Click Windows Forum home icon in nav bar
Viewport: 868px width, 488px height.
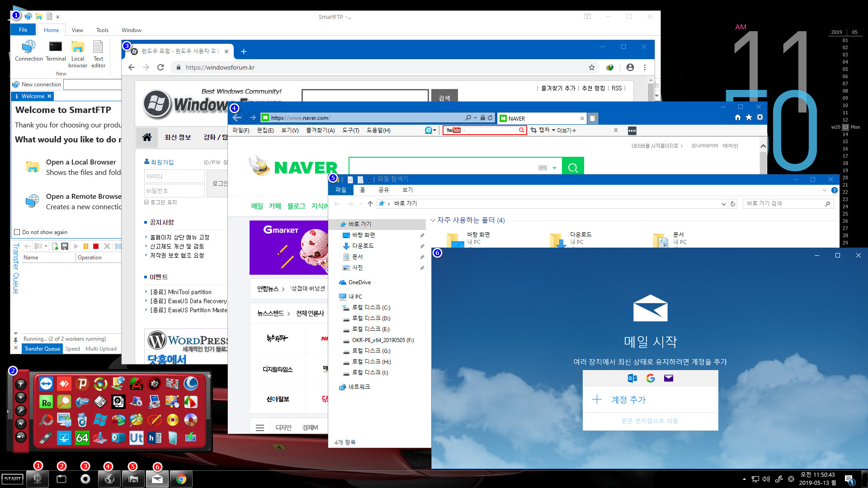[147, 137]
